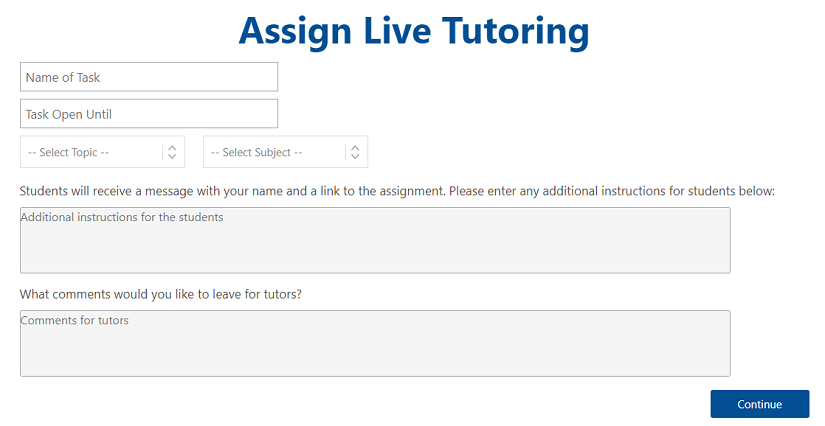Click the Name of Task input field

click(148, 77)
